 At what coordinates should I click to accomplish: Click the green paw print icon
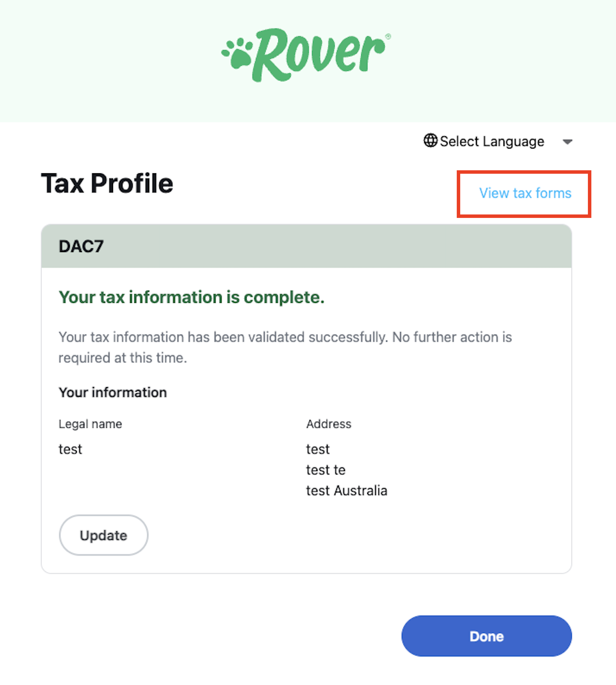pyautogui.click(x=237, y=53)
